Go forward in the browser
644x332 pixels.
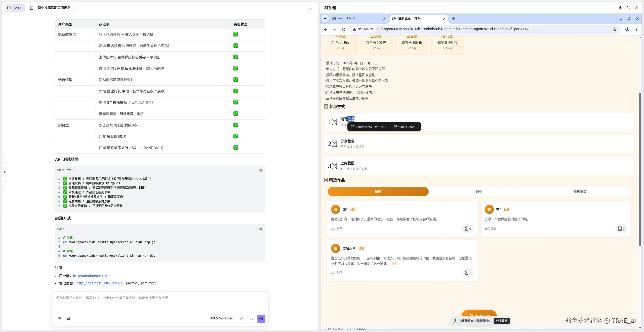tap(335, 29)
